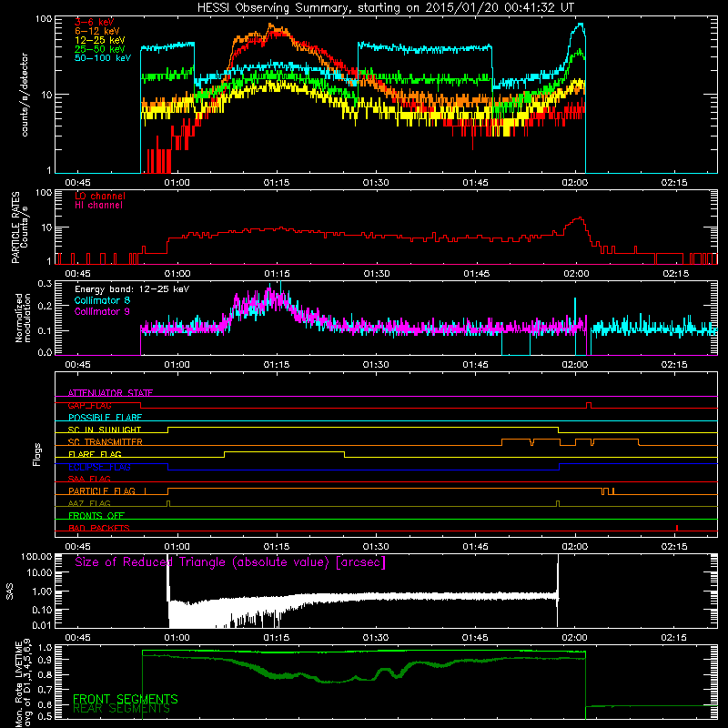Click the HESSI Observing Summary title text
The image size is (728, 728).
point(385,8)
